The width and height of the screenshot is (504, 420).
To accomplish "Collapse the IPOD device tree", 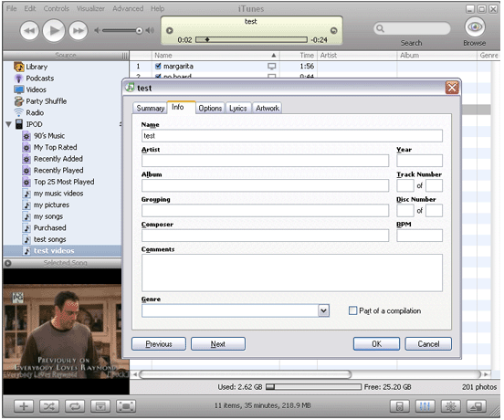I will pyautogui.click(x=8, y=124).
